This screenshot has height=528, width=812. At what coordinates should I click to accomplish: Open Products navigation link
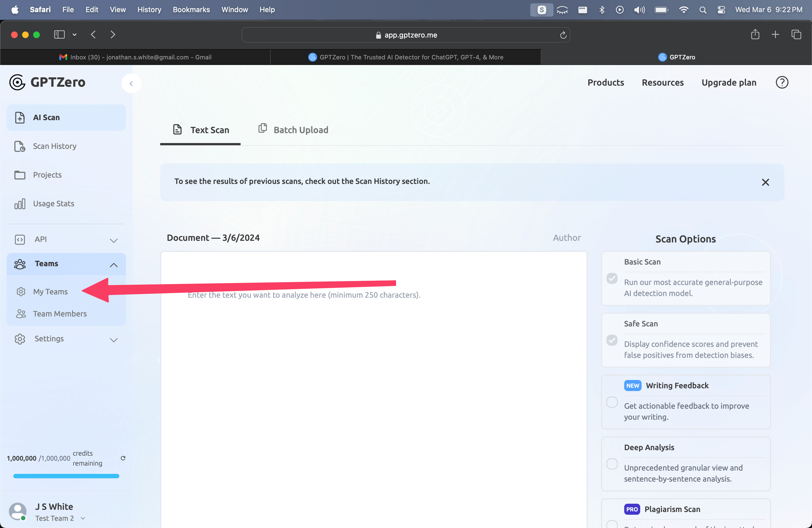(606, 83)
